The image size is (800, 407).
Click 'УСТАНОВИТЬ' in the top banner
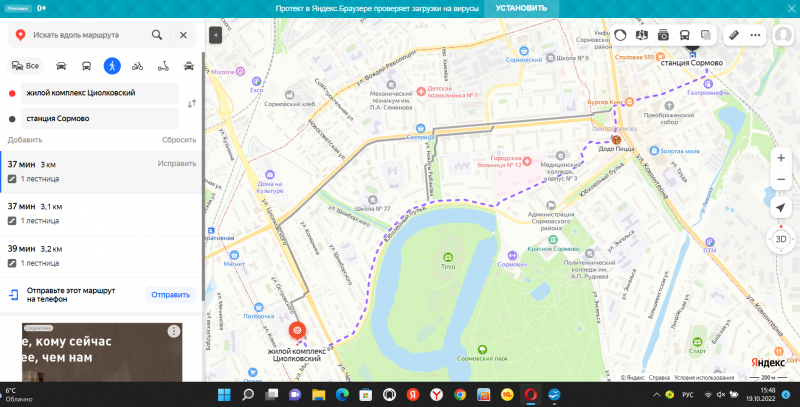521,8
